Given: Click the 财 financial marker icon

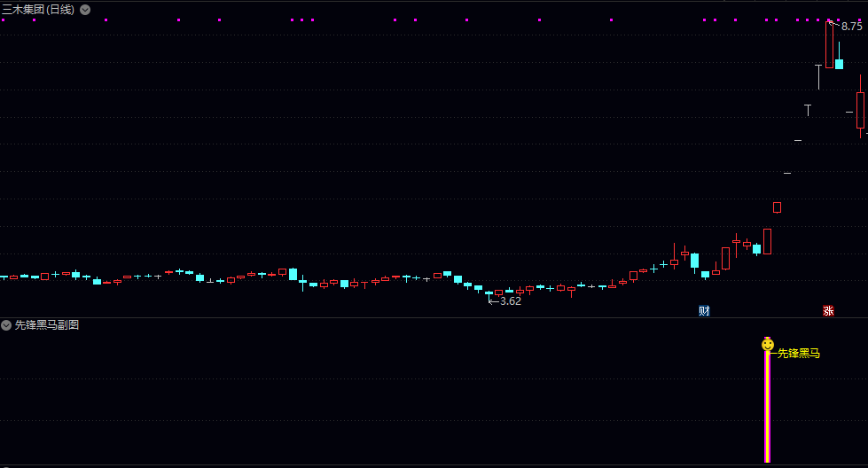Looking at the screenshot, I should 704,311.
